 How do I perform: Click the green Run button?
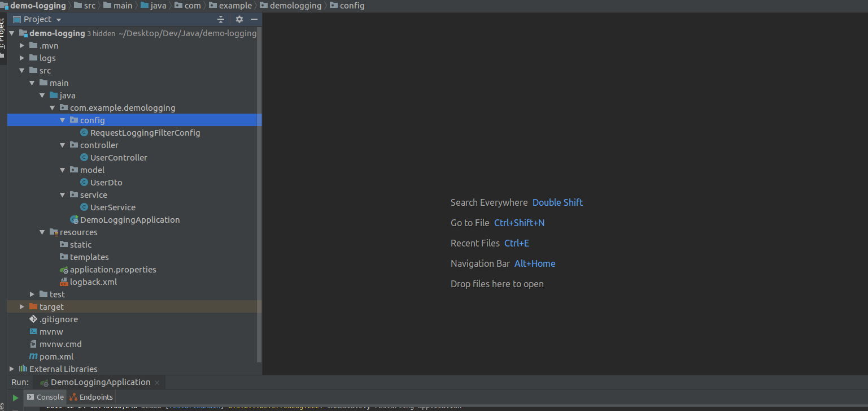tap(16, 397)
